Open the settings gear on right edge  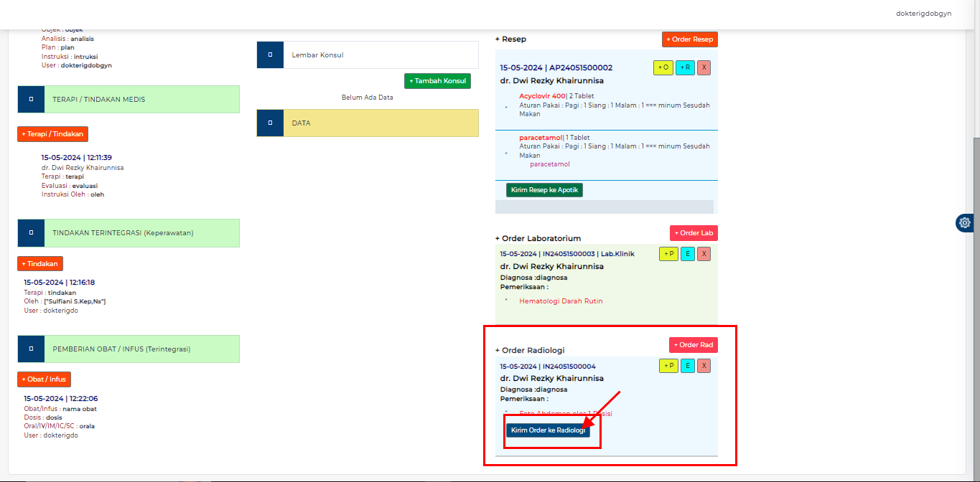pyautogui.click(x=965, y=223)
